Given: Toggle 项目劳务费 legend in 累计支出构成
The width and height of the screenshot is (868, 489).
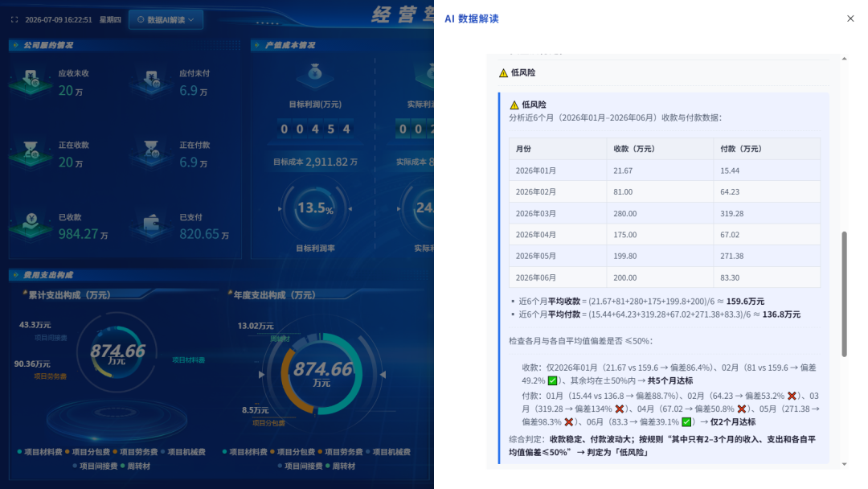Looking at the screenshot, I should pos(135,452).
